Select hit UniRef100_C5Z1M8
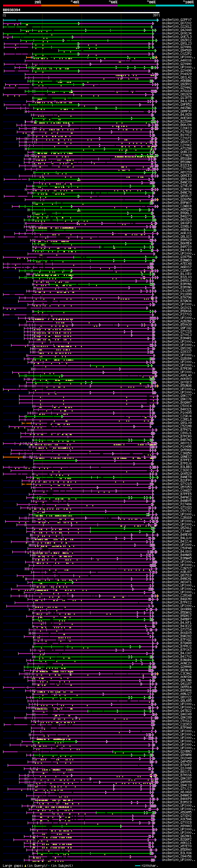The image size is (197, 868). [x=177, y=426]
